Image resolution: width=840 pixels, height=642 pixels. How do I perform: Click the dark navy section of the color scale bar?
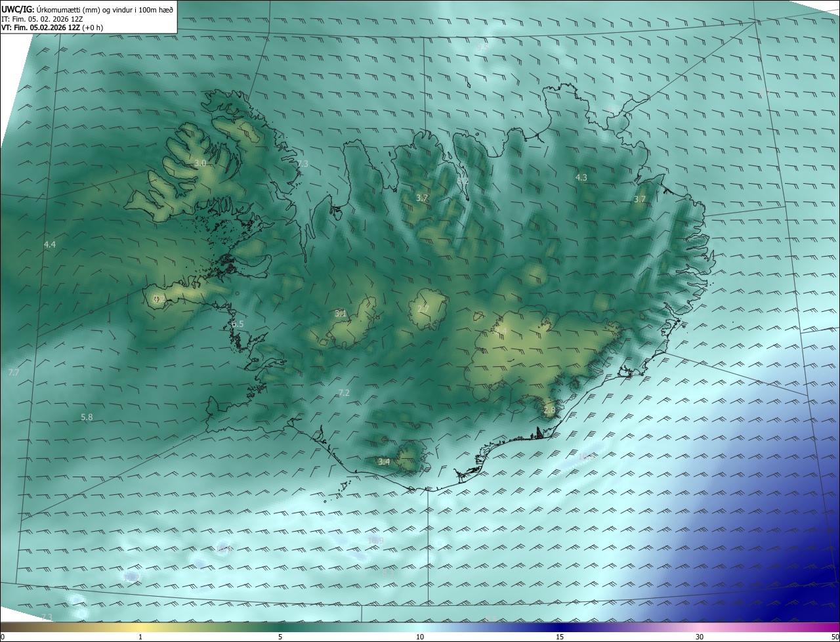tap(560, 627)
